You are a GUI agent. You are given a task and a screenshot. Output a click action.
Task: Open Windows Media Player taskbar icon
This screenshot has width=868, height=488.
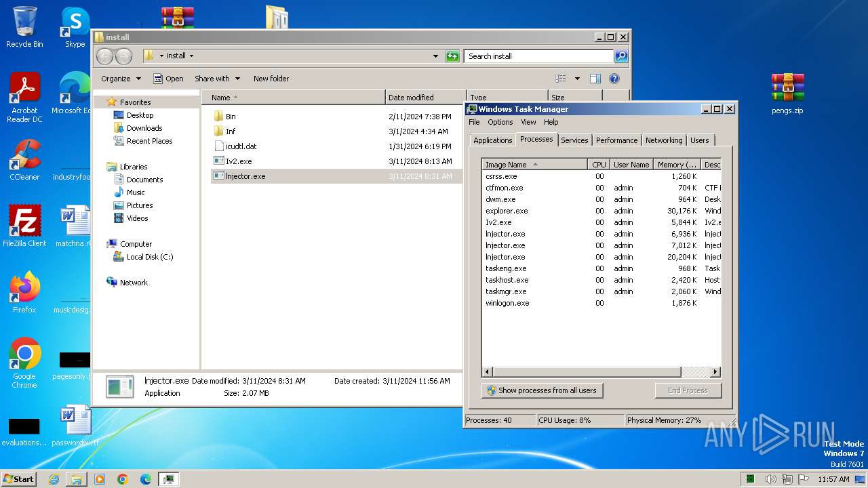100,479
